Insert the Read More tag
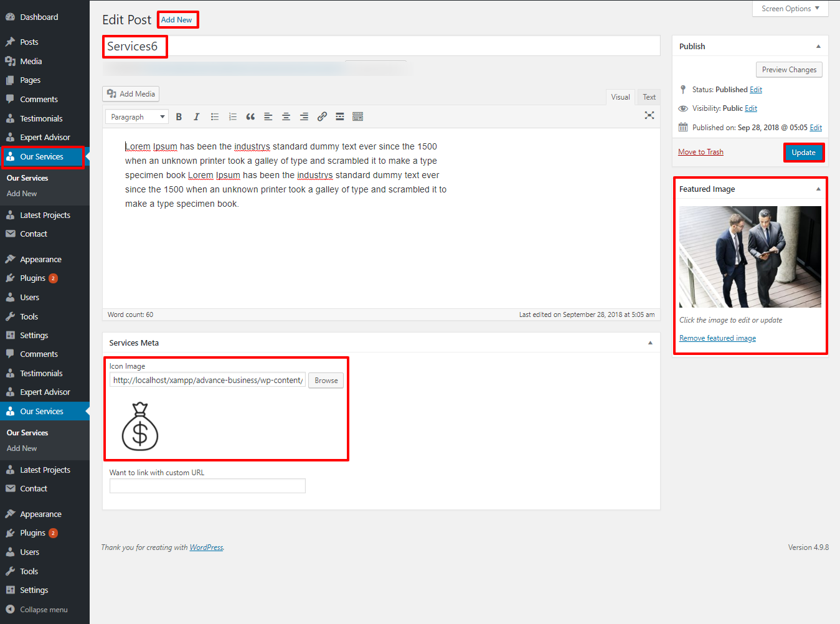840x624 pixels. 340,116
